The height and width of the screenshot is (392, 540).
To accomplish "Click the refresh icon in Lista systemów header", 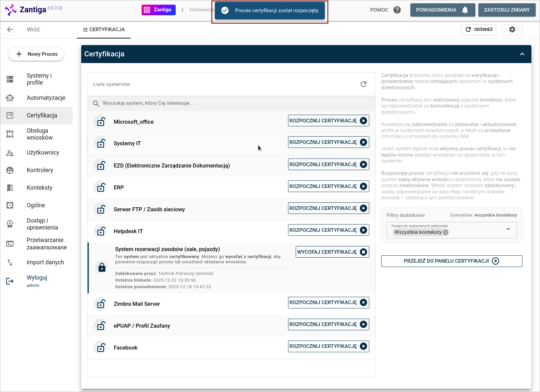I will pyautogui.click(x=363, y=84).
